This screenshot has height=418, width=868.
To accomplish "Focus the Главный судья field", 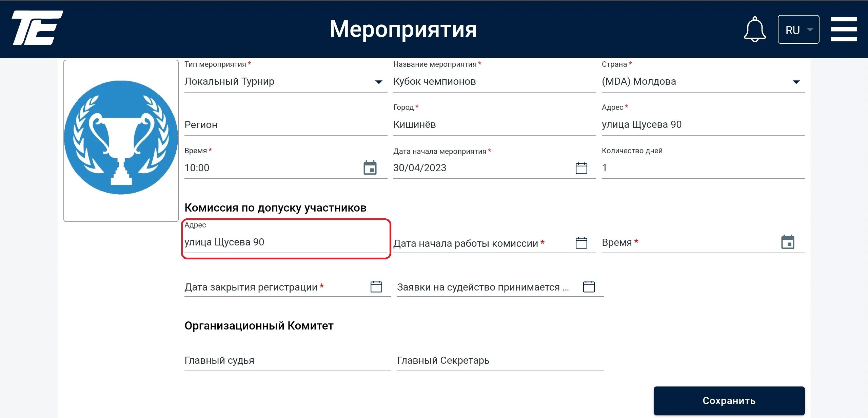I will [288, 360].
